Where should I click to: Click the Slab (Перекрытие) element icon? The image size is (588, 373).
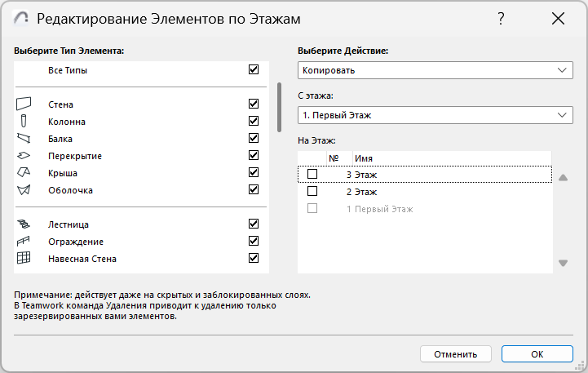tap(24, 156)
